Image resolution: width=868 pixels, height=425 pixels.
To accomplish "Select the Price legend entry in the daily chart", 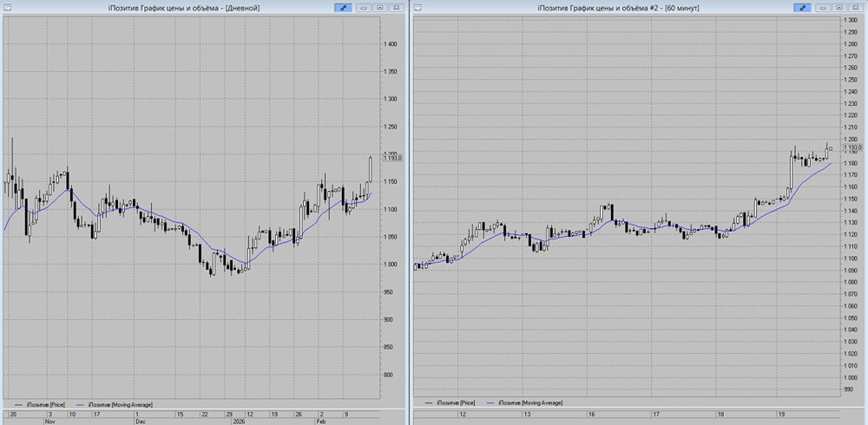I will point(43,405).
